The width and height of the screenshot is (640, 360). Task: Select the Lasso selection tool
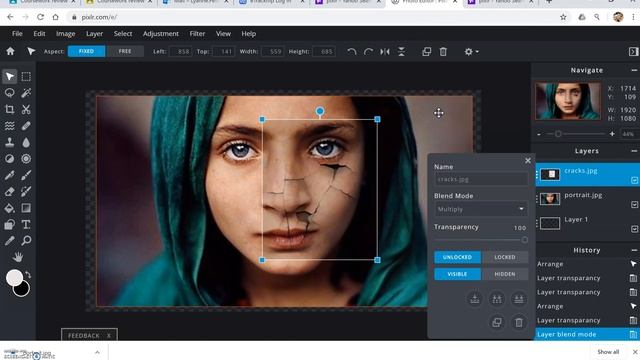click(x=10, y=93)
